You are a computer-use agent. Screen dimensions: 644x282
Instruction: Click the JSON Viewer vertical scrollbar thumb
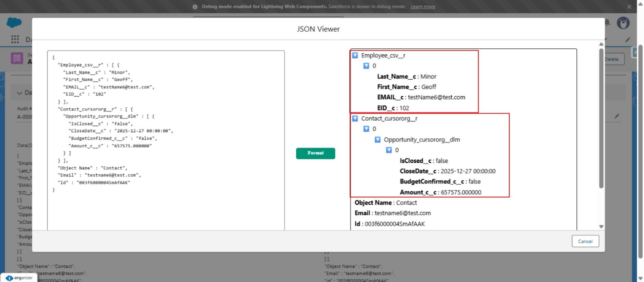tap(601, 119)
